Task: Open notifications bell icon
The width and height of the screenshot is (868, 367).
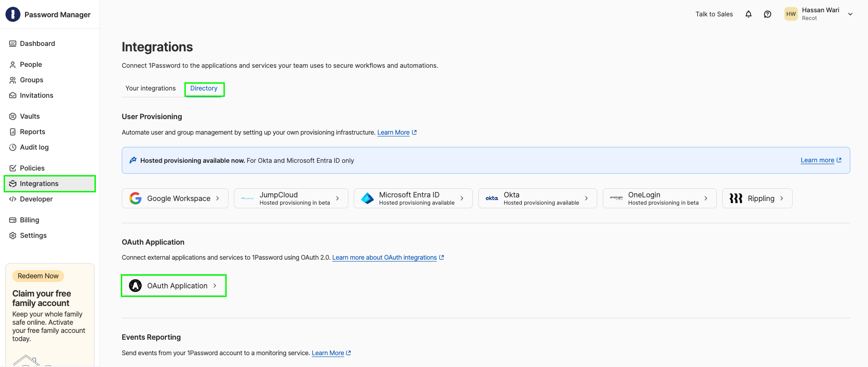Action: point(749,14)
